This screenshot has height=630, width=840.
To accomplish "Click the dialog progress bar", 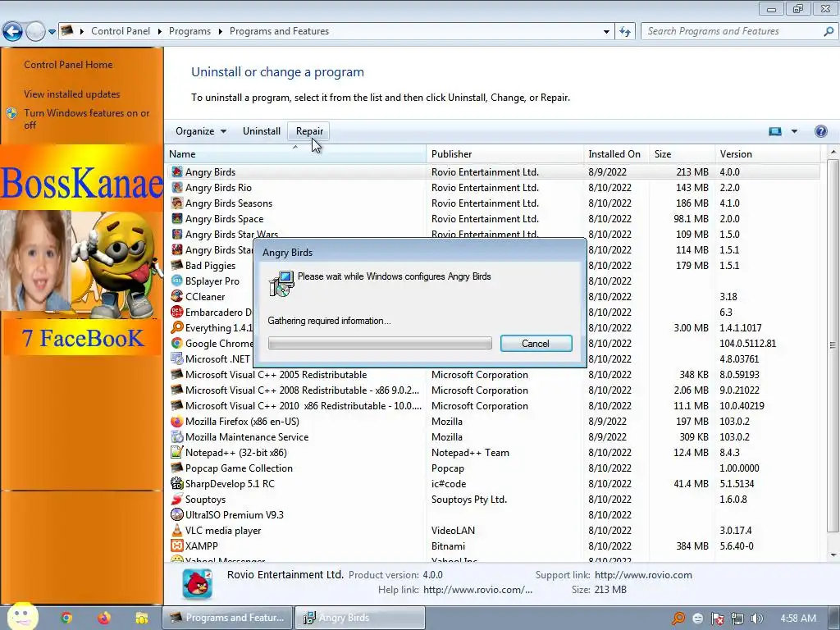I will [380, 344].
